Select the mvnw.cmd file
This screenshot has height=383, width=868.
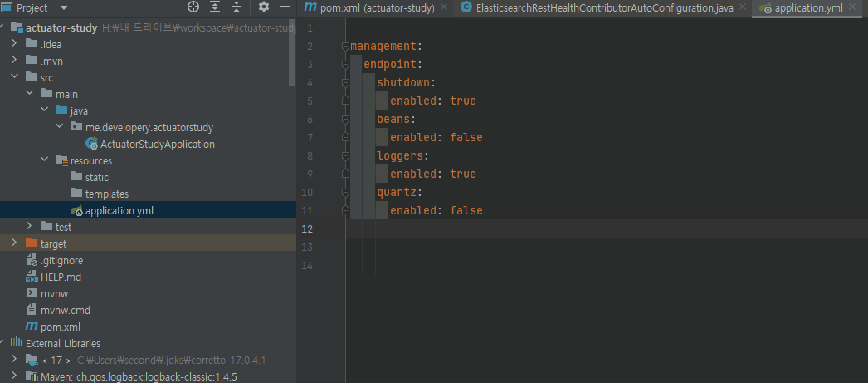66,311
